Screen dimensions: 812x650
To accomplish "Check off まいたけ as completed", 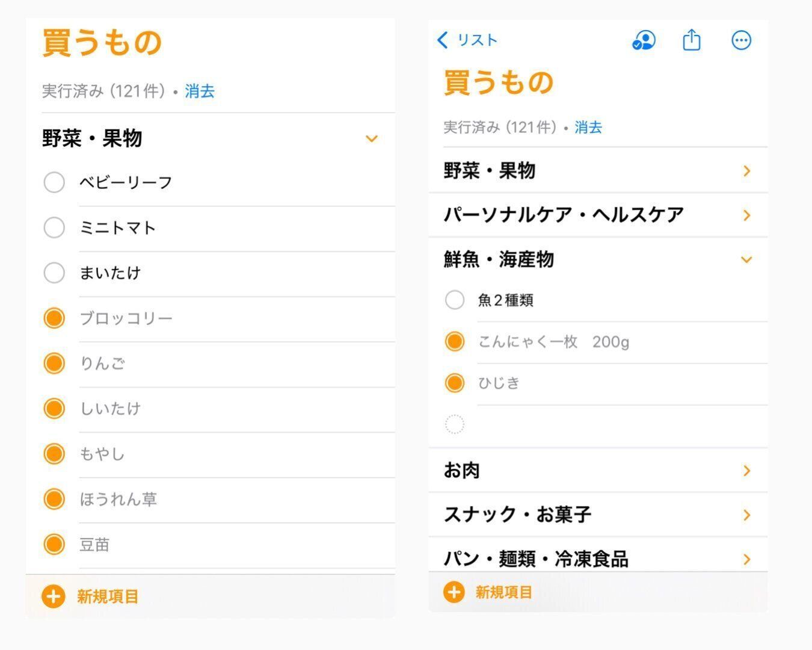I will pos(54,273).
